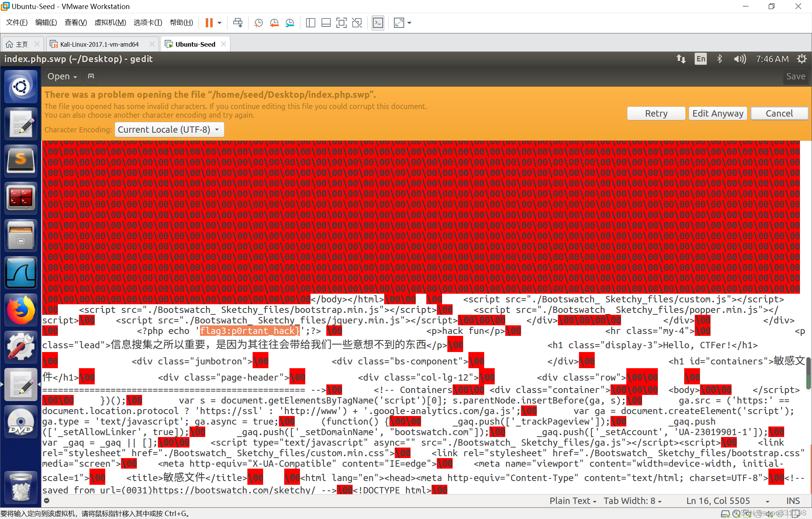812x519 pixels.
Task: Open the Tab Width: 8 selector
Action: [633, 501]
